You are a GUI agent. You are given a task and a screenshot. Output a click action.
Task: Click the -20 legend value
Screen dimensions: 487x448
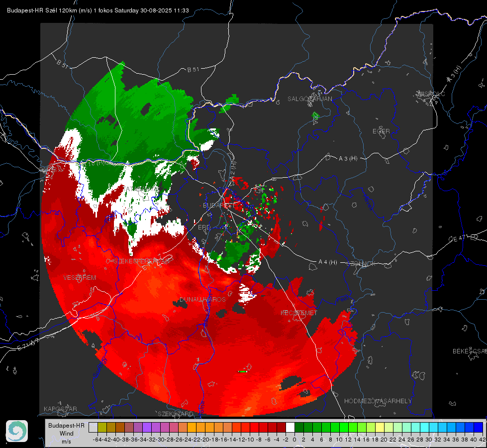[205, 440]
